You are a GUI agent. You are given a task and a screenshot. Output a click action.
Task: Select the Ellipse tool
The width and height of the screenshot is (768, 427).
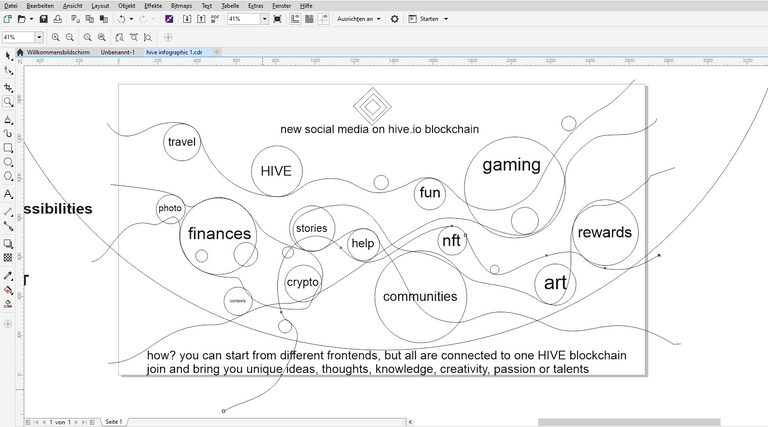tap(8, 162)
